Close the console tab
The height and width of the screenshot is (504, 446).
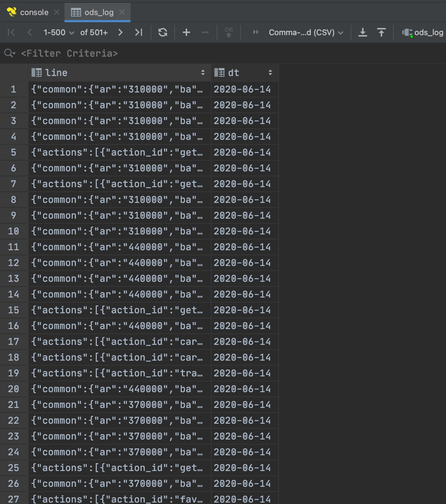coord(57,12)
